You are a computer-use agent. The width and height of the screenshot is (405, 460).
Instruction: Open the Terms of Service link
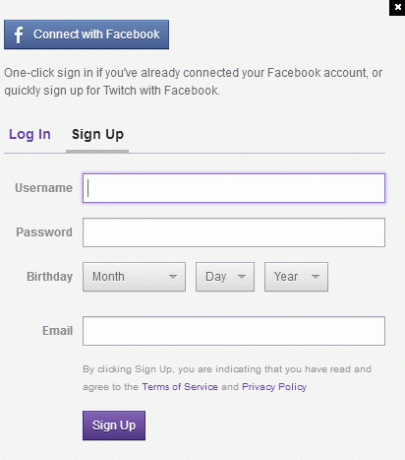pyautogui.click(x=180, y=387)
